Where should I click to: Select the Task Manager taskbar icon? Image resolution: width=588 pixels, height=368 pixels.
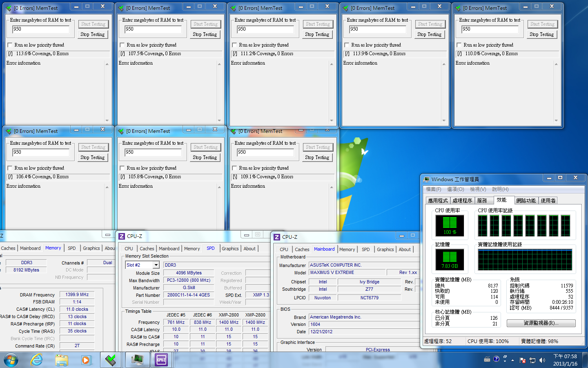tap(138, 360)
